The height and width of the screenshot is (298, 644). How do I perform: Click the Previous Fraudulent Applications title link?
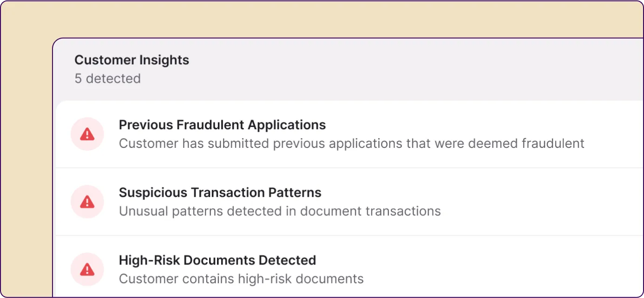coord(222,125)
